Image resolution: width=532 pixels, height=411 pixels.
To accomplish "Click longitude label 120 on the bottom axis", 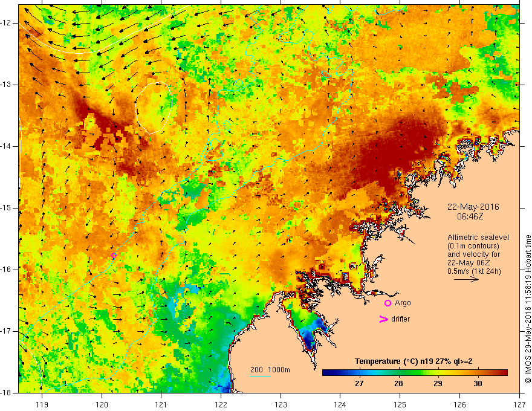I will (x=102, y=404).
